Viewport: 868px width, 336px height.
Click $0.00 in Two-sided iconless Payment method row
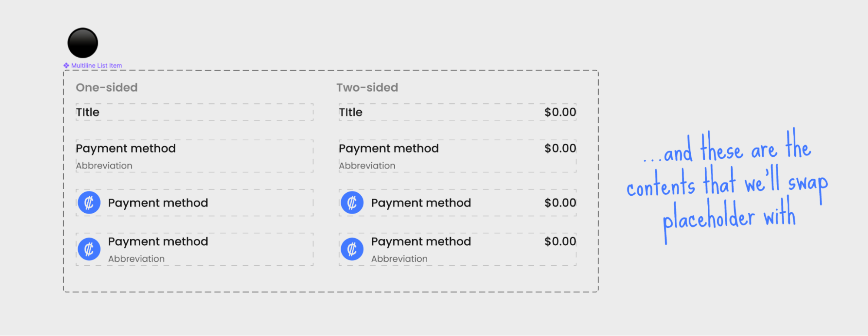tap(560, 148)
